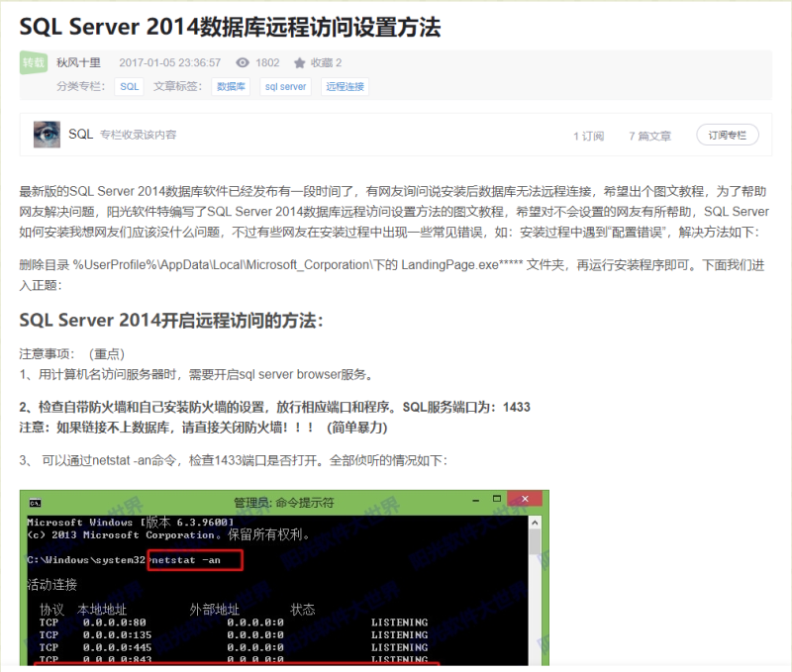Open the SQL column title
Screen dimensions: 792x672
(x=81, y=135)
